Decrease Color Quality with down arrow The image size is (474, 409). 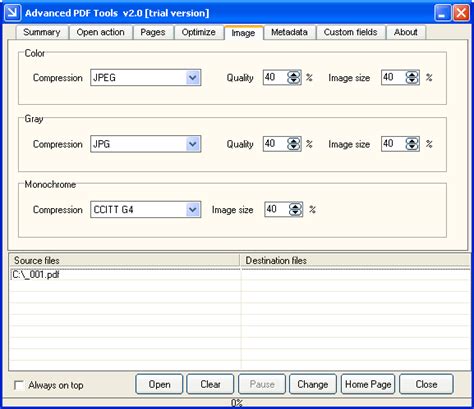coord(294,81)
